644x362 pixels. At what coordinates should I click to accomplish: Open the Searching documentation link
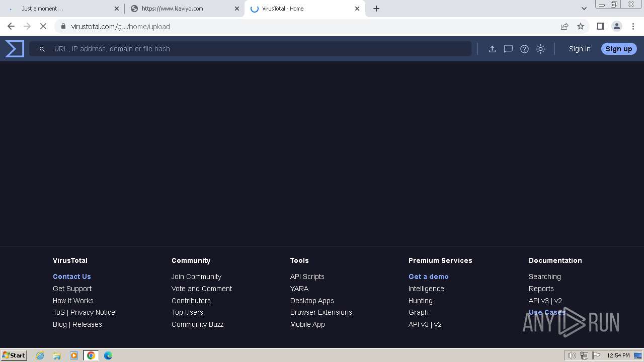click(x=545, y=277)
